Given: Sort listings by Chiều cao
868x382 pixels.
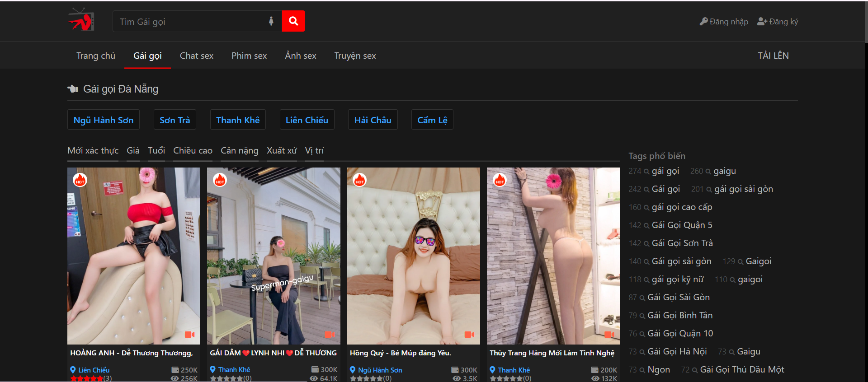Looking at the screenshot, I should coord(193,151).
